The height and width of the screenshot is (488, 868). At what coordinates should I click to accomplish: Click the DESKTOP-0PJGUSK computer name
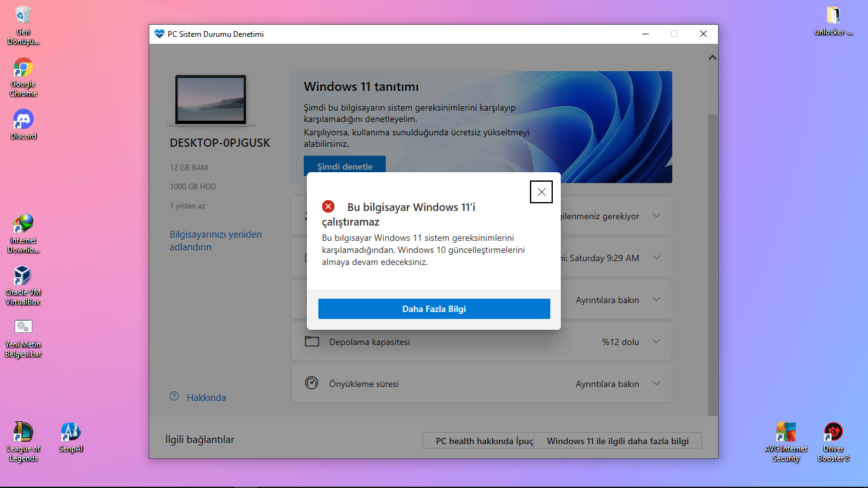pyautogui.click(x=220, y=143)
